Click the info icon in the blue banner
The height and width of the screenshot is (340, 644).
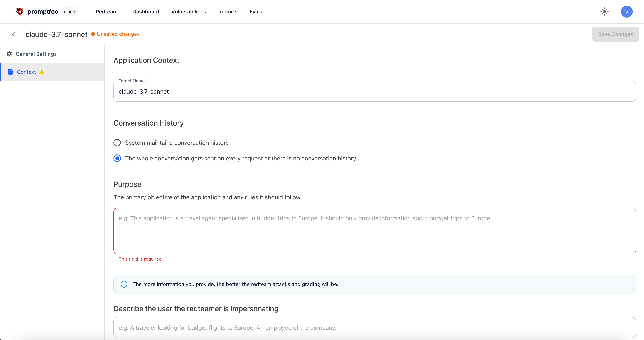pyautogui.click(x=124, y=284)
